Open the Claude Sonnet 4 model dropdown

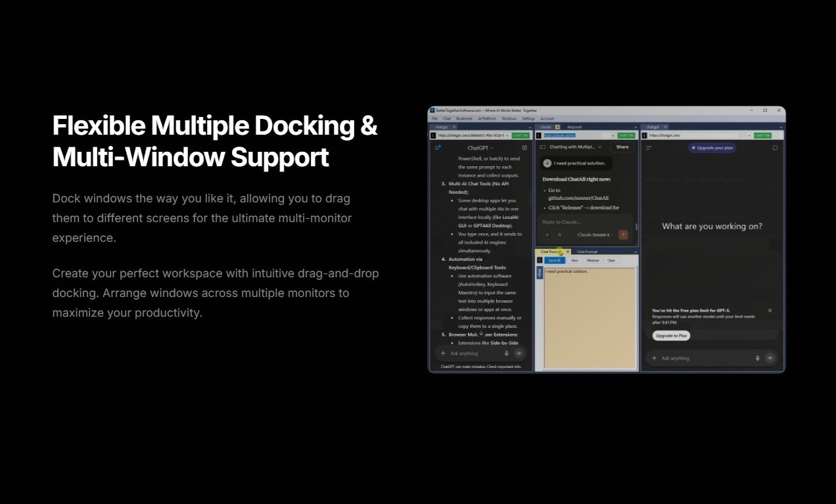click(x=593, y=235)
